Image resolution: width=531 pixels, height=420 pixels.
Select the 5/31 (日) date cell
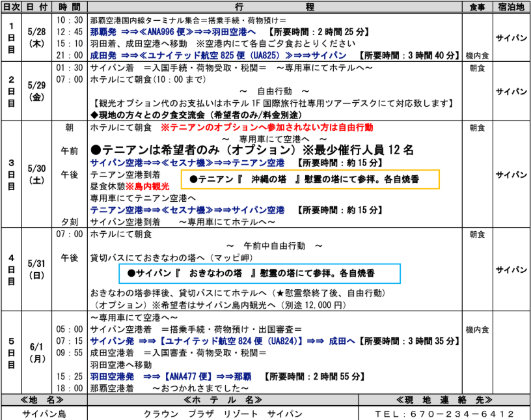(36, 270)
